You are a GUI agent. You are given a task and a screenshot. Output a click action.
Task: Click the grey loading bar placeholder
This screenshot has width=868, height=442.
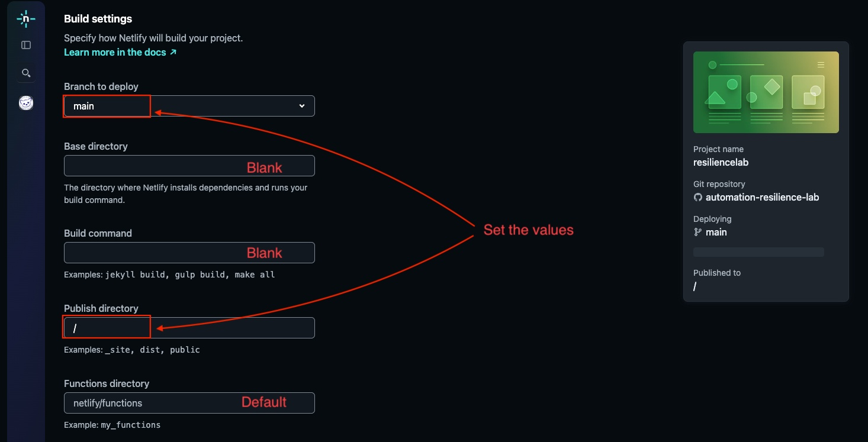(x=758, y=252)
